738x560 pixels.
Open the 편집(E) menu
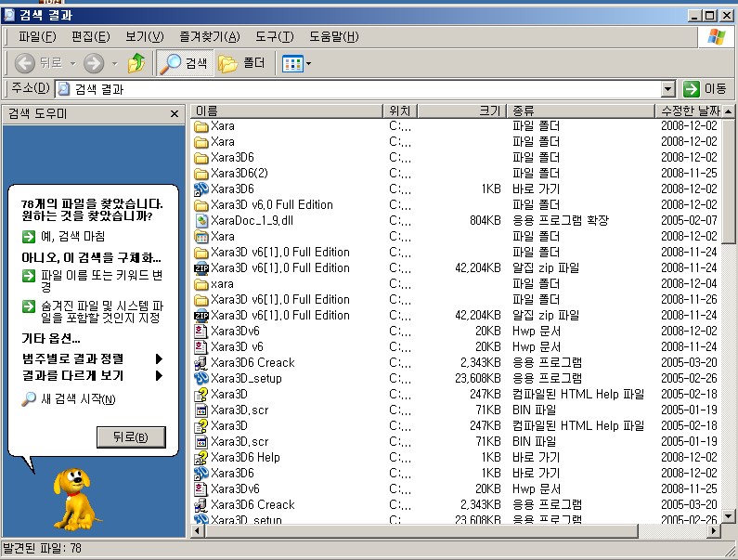tap(91, 37)
